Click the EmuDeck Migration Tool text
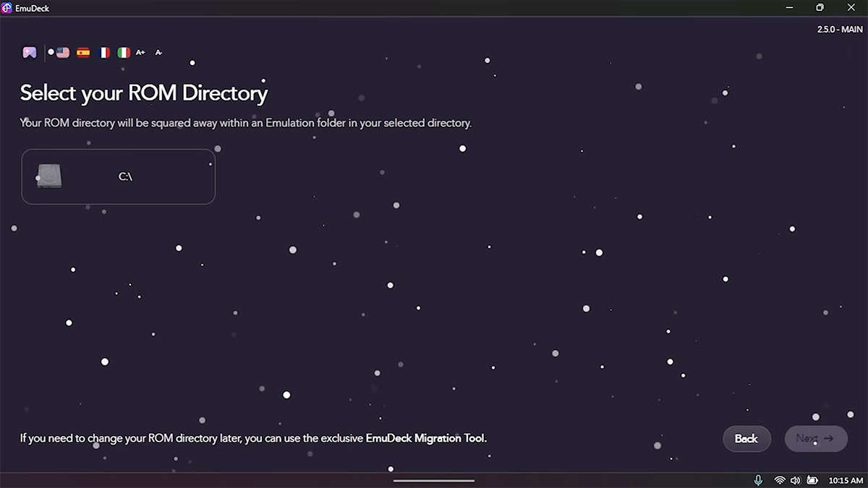This screenshot has width=868, height=488. click(x=424, y=438)
